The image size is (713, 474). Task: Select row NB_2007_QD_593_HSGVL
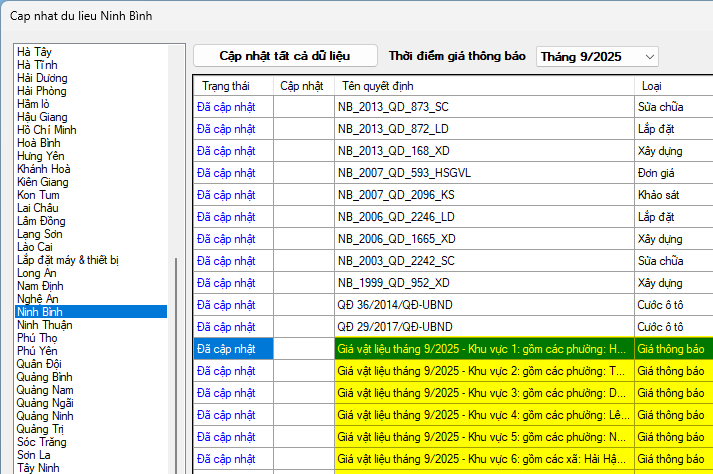(484, 171)
